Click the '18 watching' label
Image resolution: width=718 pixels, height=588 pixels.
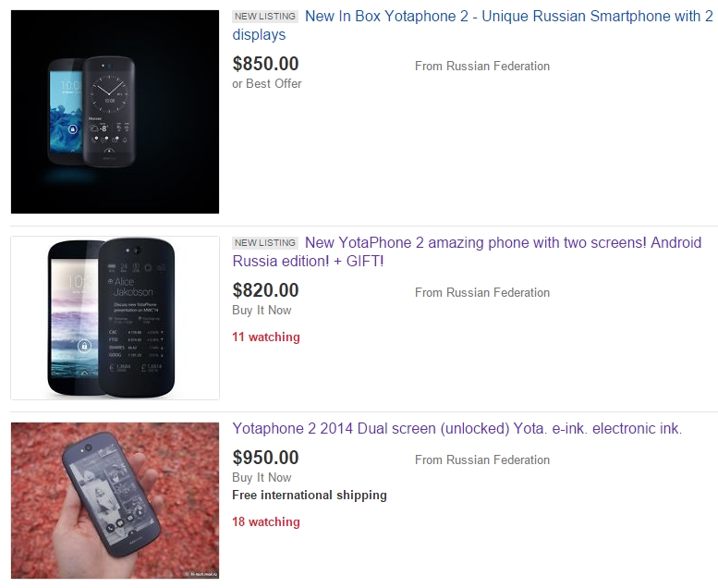(266, 522)
